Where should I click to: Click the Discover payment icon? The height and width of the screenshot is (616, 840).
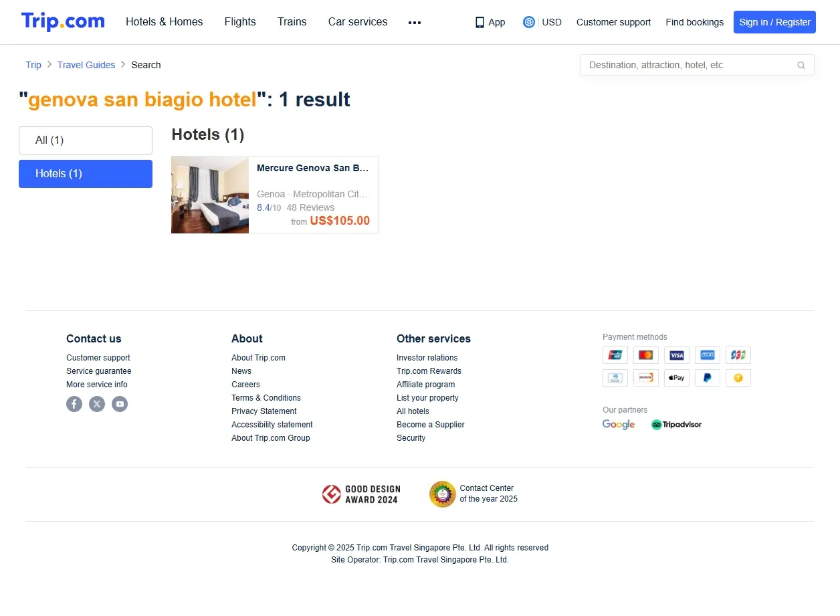click(x=646, y=378)
